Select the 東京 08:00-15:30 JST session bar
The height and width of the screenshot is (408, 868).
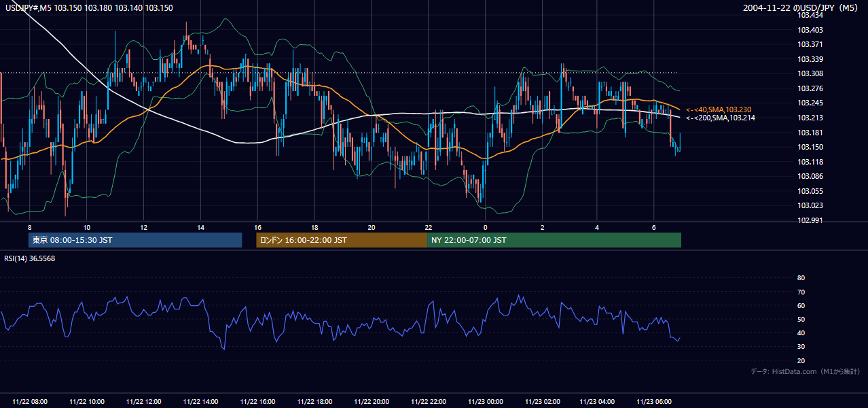pyautogui.click(x=136, y=240)
